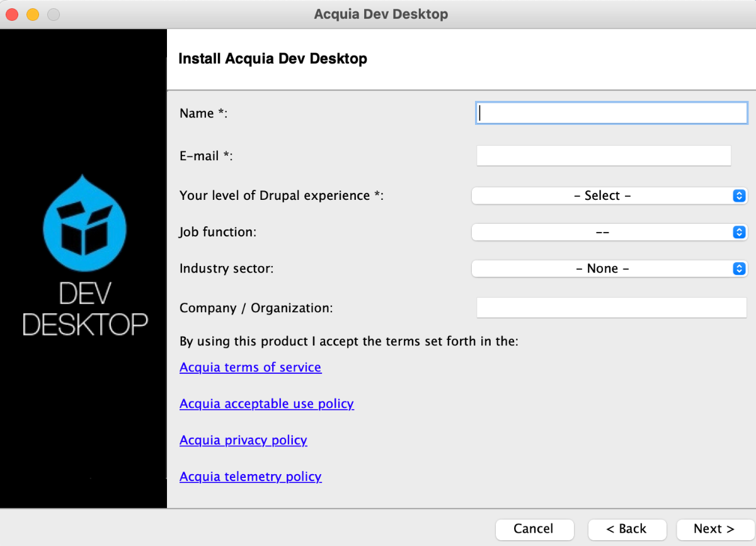The image size is (756, 546).
Task: Open Acquia acceptable use policy link
Action: point(266,404)
